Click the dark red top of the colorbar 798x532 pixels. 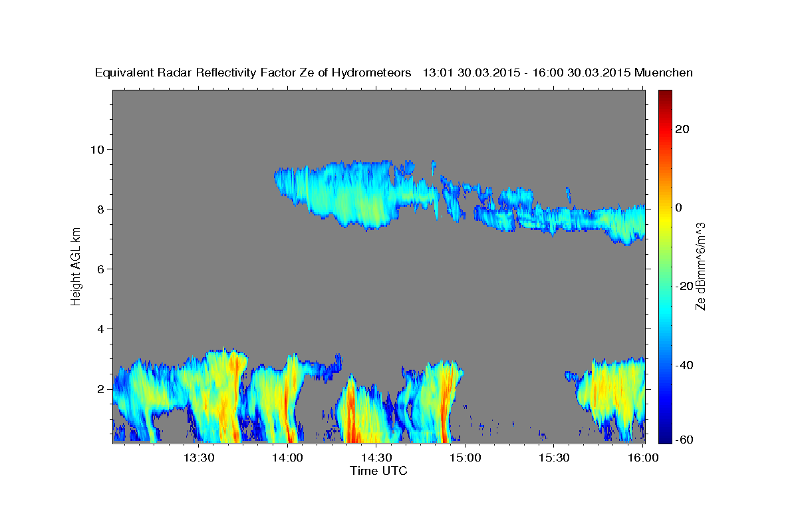click(665, 96)
